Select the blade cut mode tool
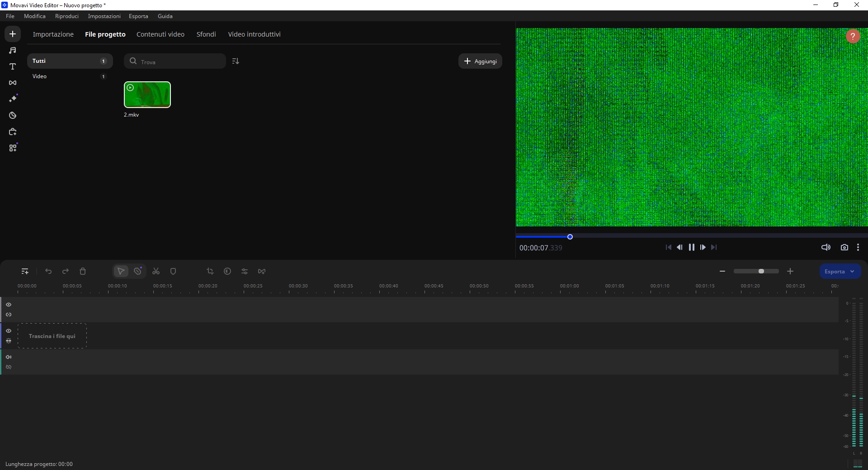 point(138,271)
